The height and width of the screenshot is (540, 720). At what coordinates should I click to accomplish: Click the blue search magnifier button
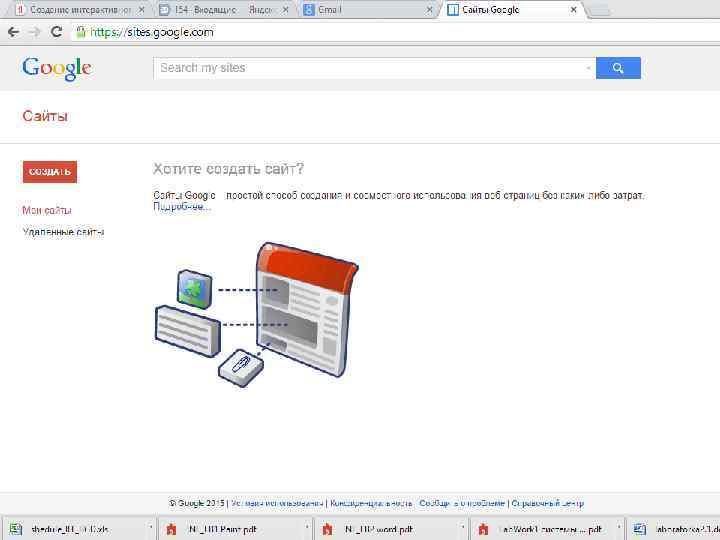coord(618,68)
